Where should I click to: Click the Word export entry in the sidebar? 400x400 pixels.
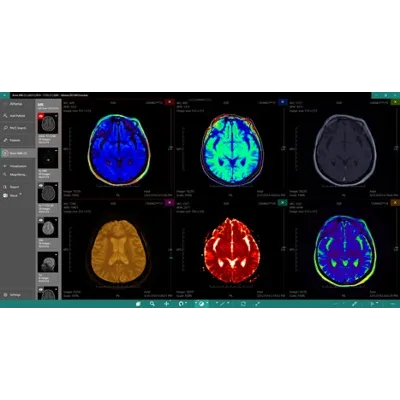click(x=13, y=196)
